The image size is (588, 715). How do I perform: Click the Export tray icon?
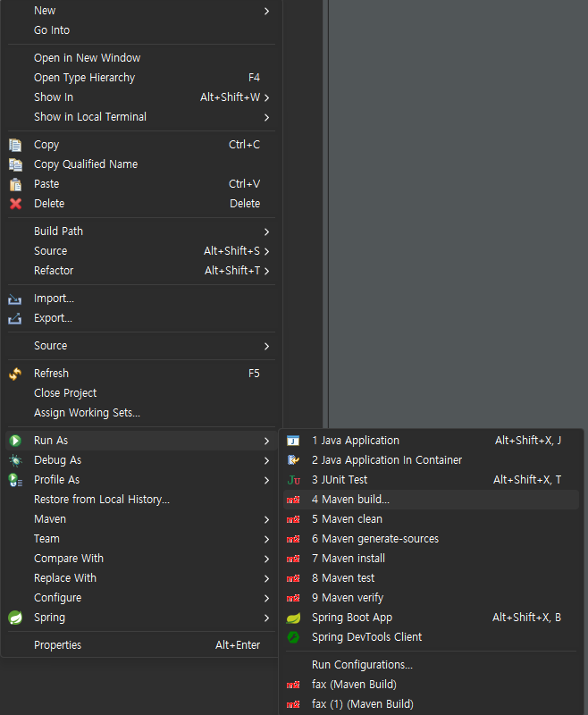(x=15, y=318)
